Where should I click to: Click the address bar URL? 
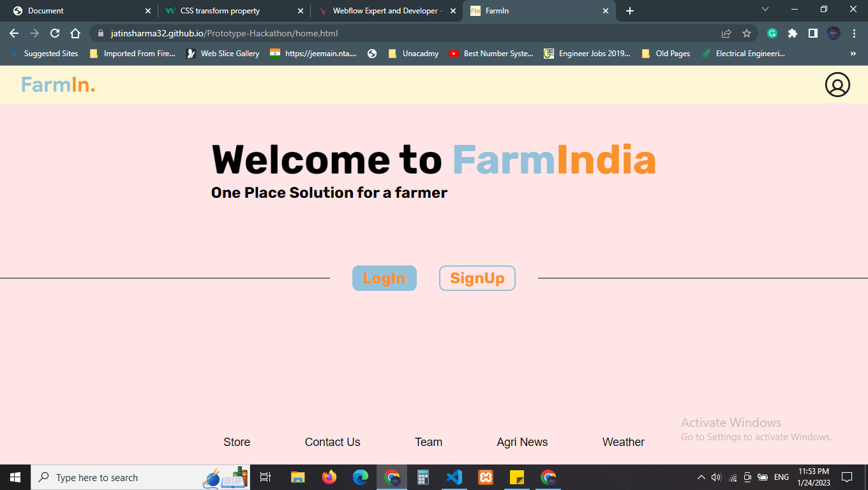coord(224,33)
